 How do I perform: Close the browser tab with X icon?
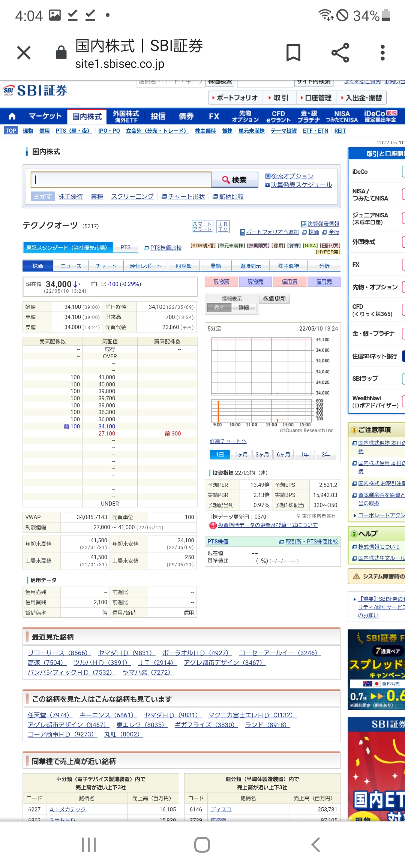click(x=24, y=53)
